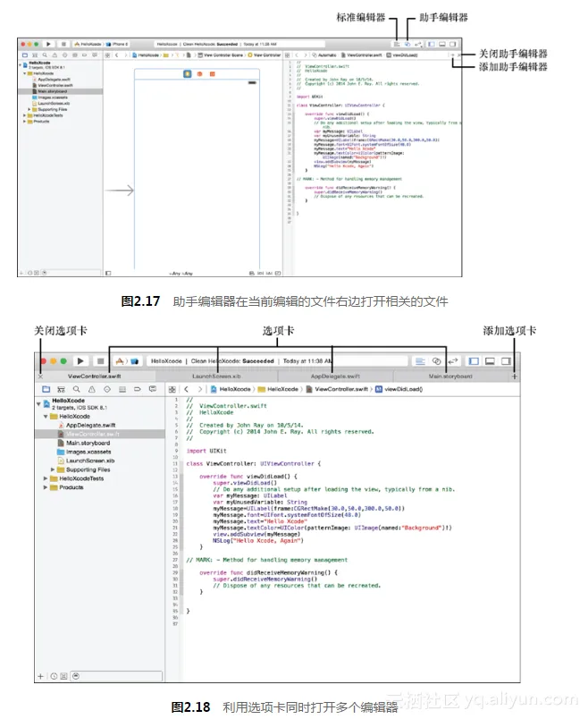Viewport: 588px width, 719px height.
Task: Open the HelloXcode scheme menu in top window
Action: click(88, 44)
